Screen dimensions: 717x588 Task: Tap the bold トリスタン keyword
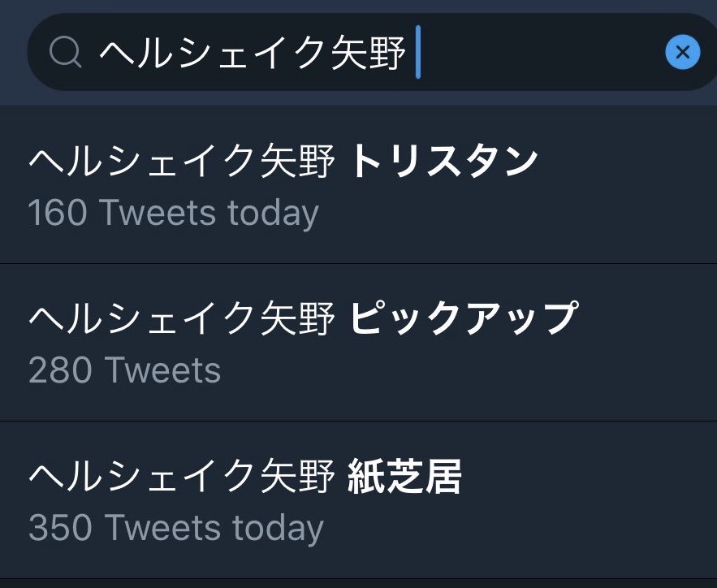(444, 162)
